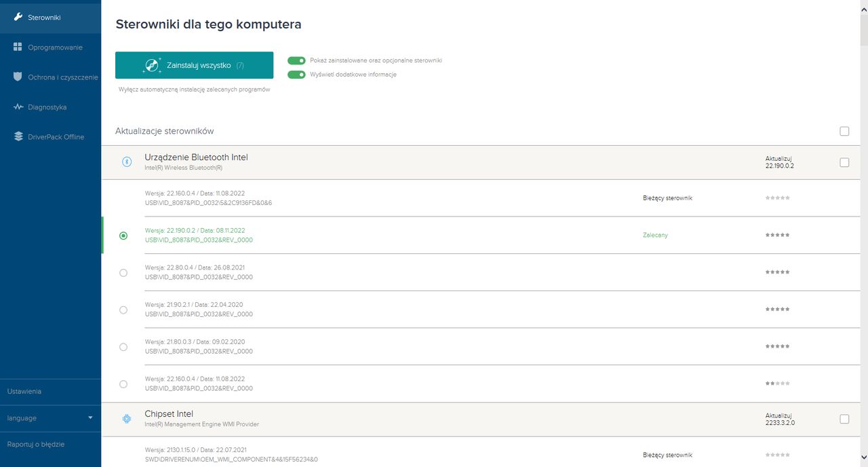This screenshot has width=868, height=467.
Task: Click the DriverPack Offline stack icon
Action: pyautogui.click(x=18, y=136)
